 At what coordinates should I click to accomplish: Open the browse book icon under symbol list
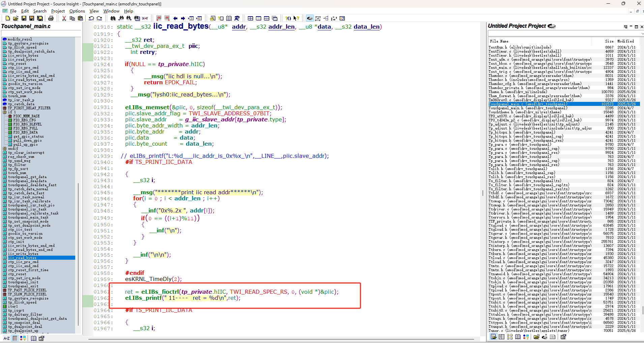pyautogui.click(x=34, y=338)
